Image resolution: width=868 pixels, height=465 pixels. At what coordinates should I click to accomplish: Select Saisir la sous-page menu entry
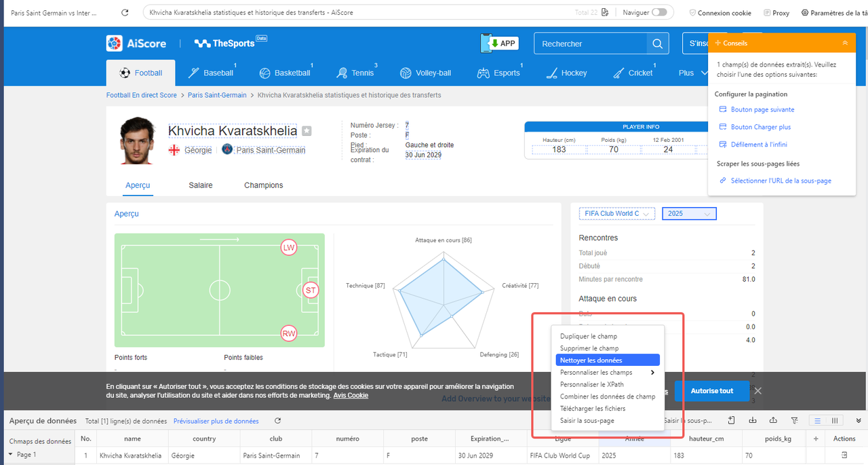608,421
